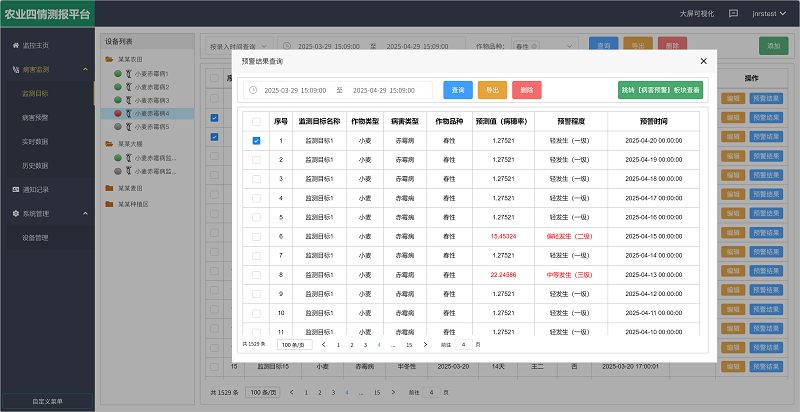Open the 100条/页 page size dropdown in dialog
This screenshot has width=800, height=412.
click(294, 344)
